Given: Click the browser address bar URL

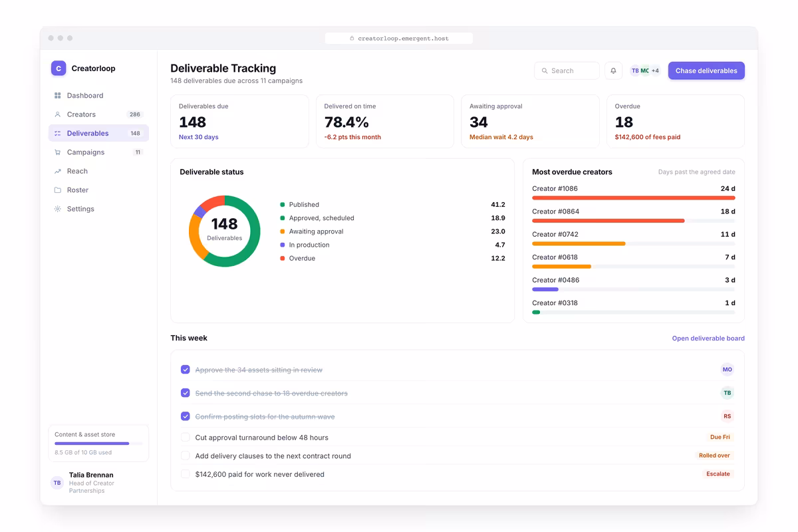Looking at the screenshot, I should pos(403,39).
